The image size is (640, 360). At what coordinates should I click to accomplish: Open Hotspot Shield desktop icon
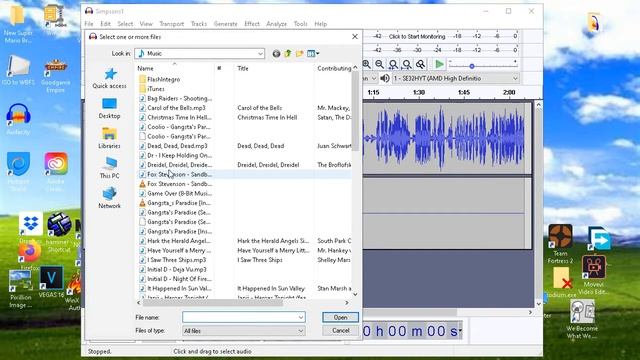(x=18, y=171)
